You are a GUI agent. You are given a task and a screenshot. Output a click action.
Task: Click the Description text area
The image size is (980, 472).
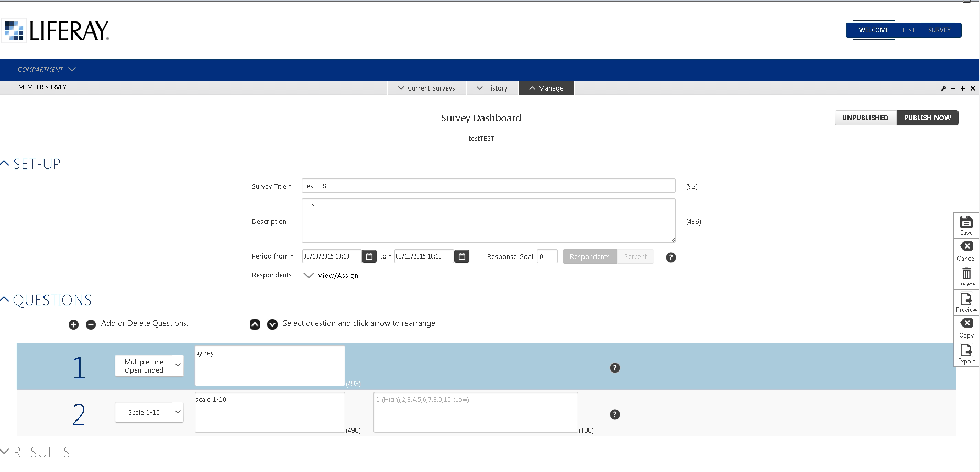[x=489, y=220]
